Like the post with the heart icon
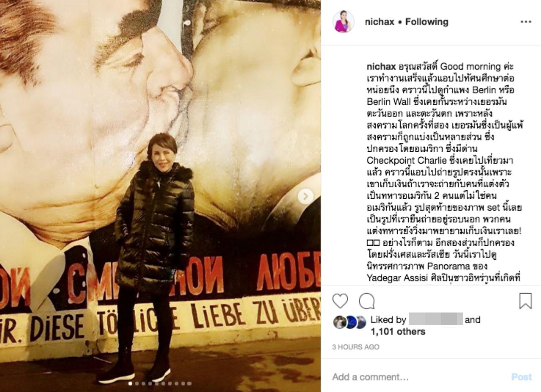Image resolution: width=541 pixels, height=392 pixels. click(x=340, y=301)
